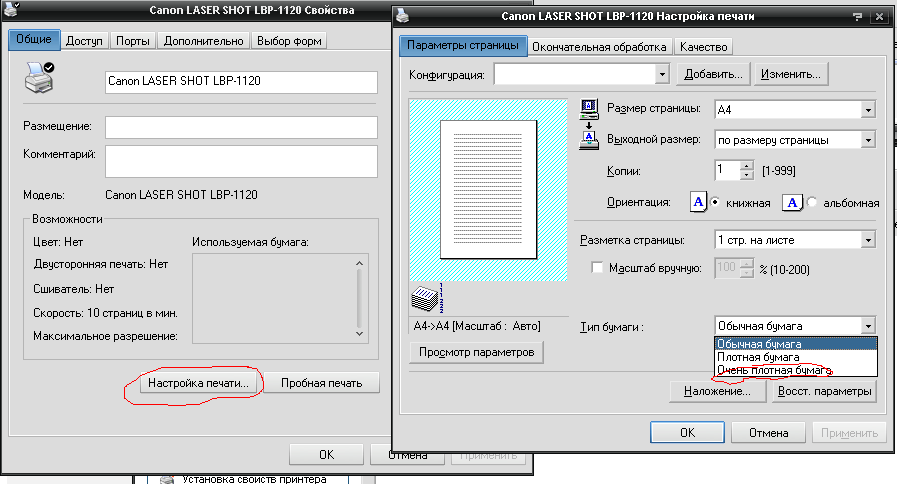This screenshot has width=897, height=484.
Task: Click the title bar printer icon of Print Settings
Action: [x=403, y=15]
